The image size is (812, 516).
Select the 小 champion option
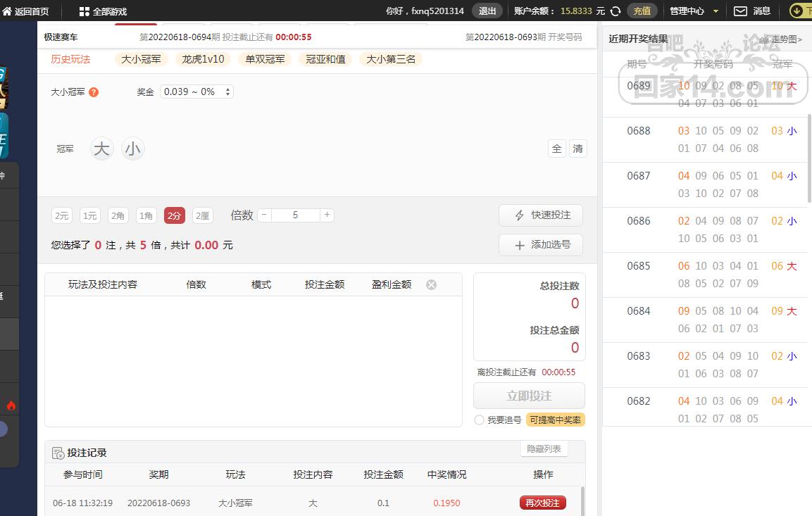(132, 149)
